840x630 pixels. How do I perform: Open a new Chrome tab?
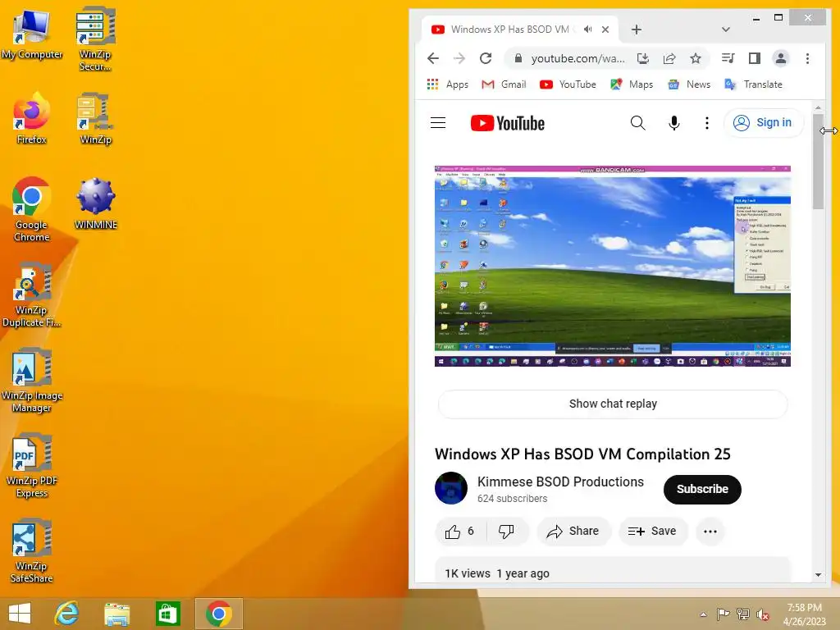pos(637,30)
